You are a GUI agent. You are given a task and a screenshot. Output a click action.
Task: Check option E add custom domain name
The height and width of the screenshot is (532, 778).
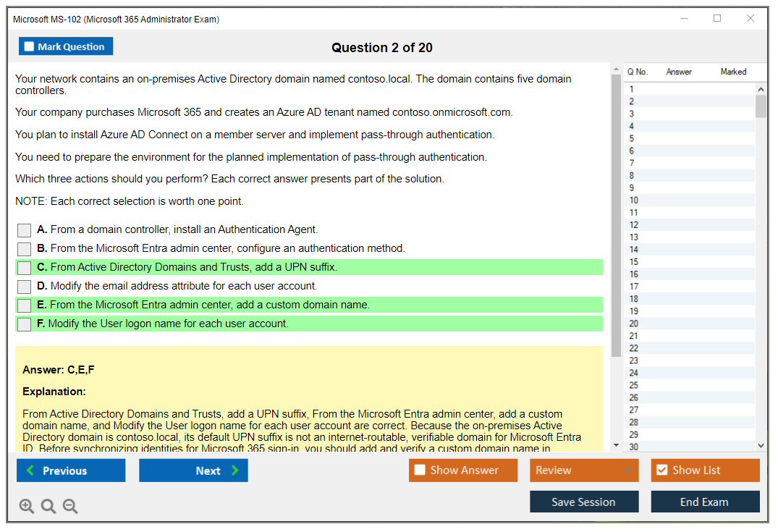click(24, 305)
